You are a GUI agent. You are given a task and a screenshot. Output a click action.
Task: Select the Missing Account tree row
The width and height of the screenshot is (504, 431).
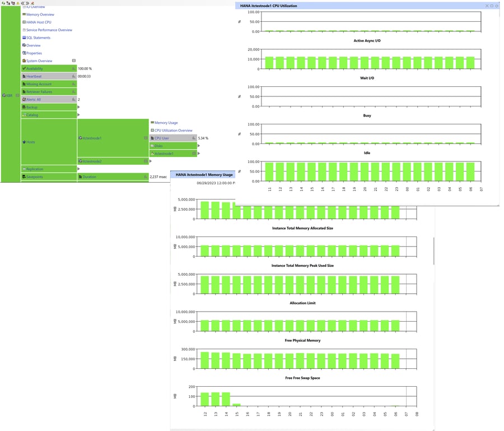pos(49,84)
